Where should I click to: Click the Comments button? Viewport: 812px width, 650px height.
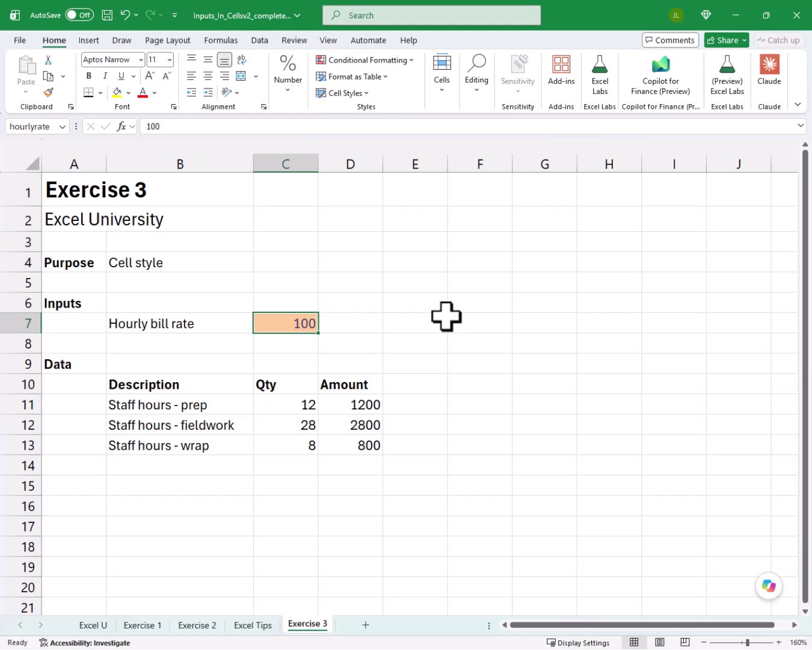[670, 40]
